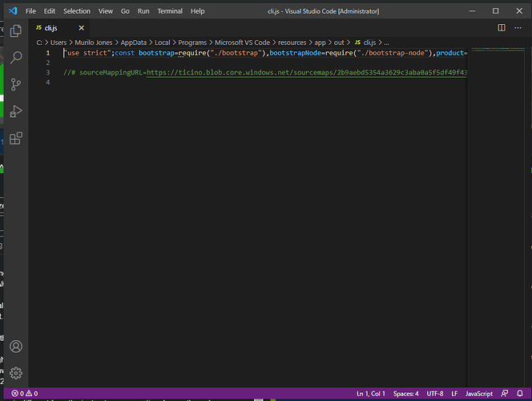Screen dimensions: 532x401
Task: Open the Selection menu
Action: [77, 11]
